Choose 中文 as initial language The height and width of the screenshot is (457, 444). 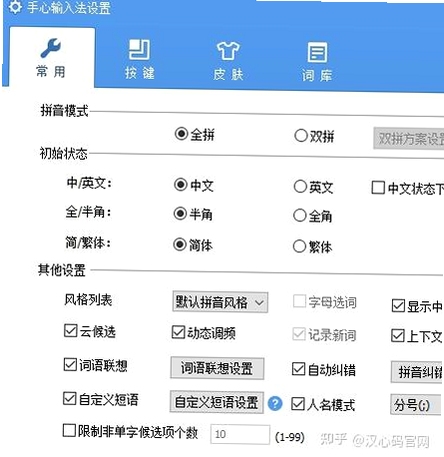[181, 184]
